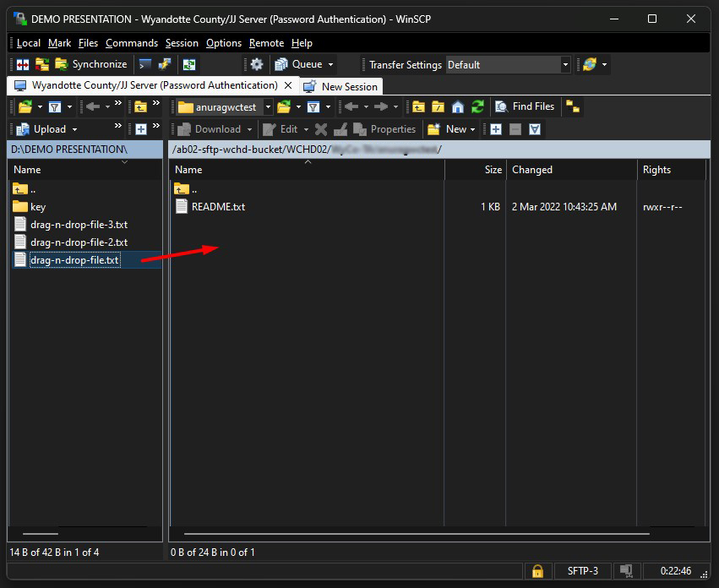Expand the arrow next to the globe refresh icon
Image resolution: width=719 pixels, height=588 pixels.
tap(604, 65)
